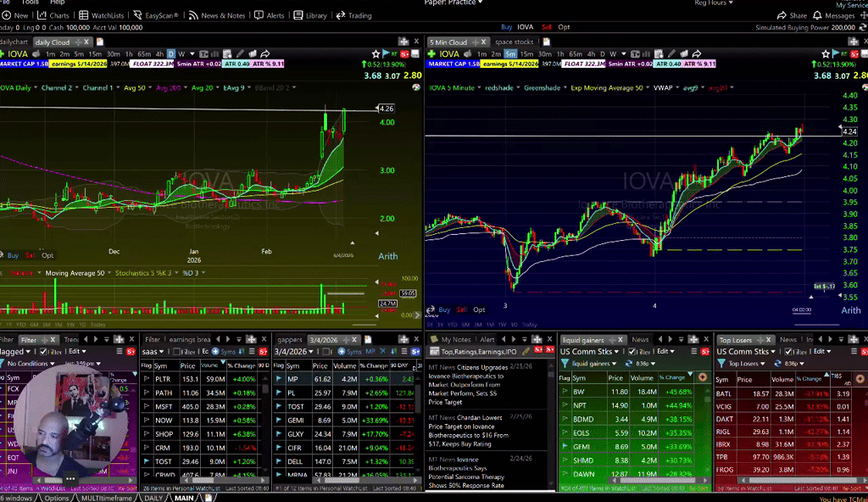Click the Buy button for IOVA
This screenshot has width=868, height=502.
pyautogui.click(x=507, y=26)
